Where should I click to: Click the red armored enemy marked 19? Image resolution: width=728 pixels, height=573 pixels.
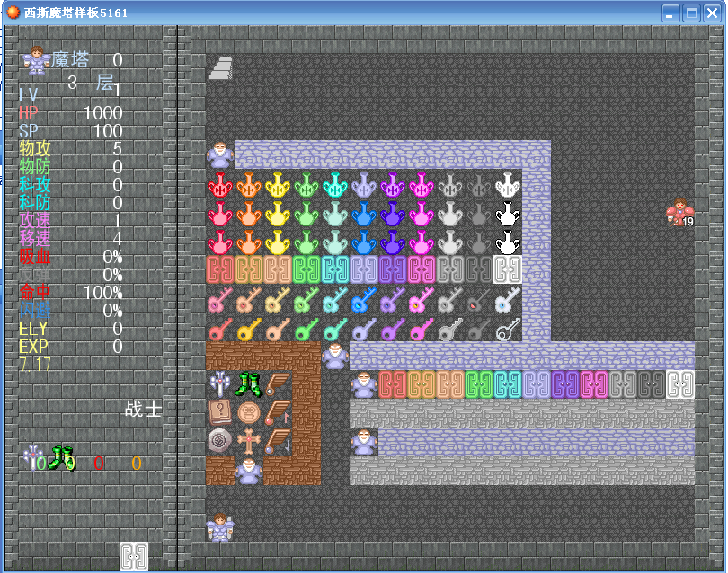tap(680, 212)
